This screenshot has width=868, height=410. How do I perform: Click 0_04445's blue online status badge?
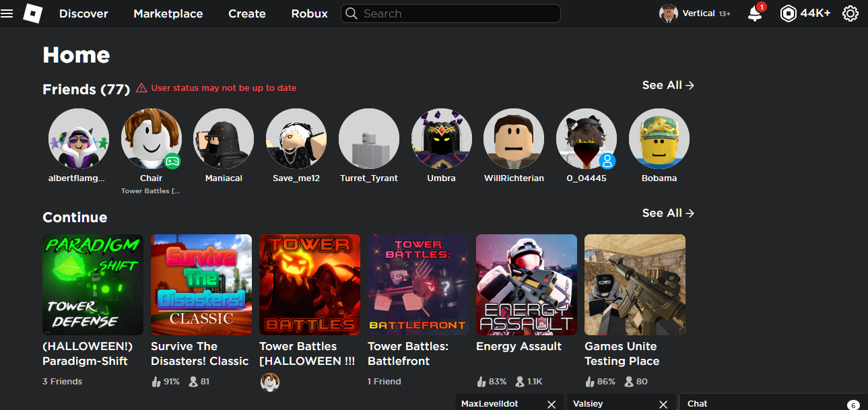coord(607,160)
